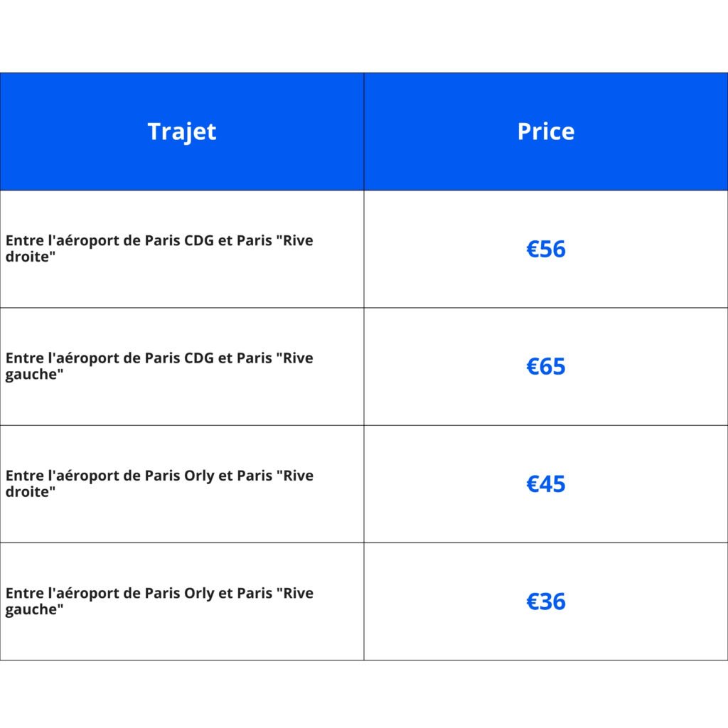Image resolution: width=728 pixels, height=728 pixels.
Task: Click the €56 price
Action: (545, 249)
